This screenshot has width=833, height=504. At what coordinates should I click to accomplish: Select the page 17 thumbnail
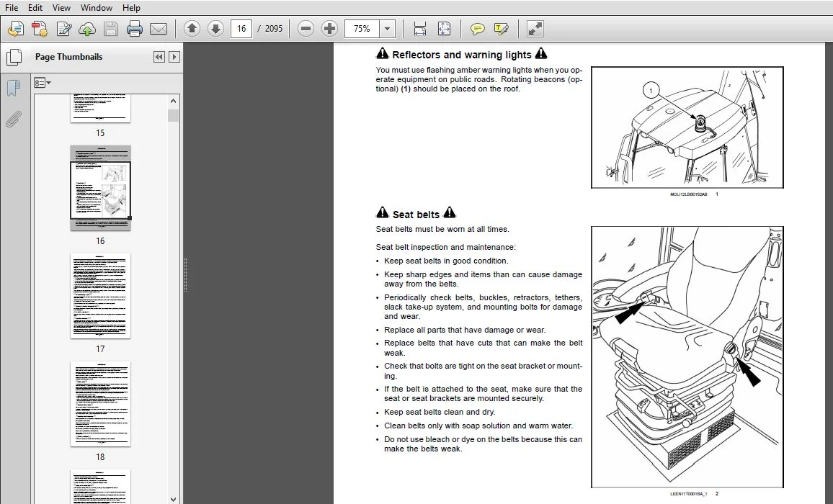pos(100,296)
